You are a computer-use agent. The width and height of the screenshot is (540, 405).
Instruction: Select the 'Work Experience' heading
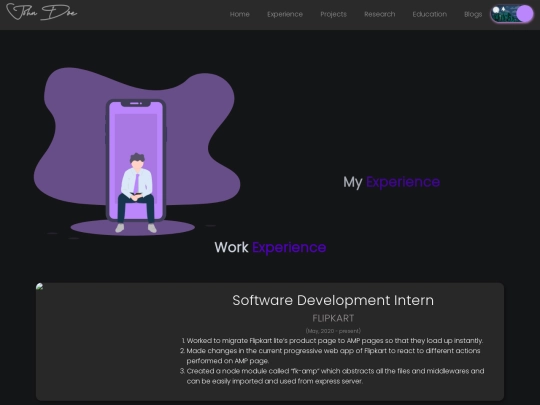270,247
